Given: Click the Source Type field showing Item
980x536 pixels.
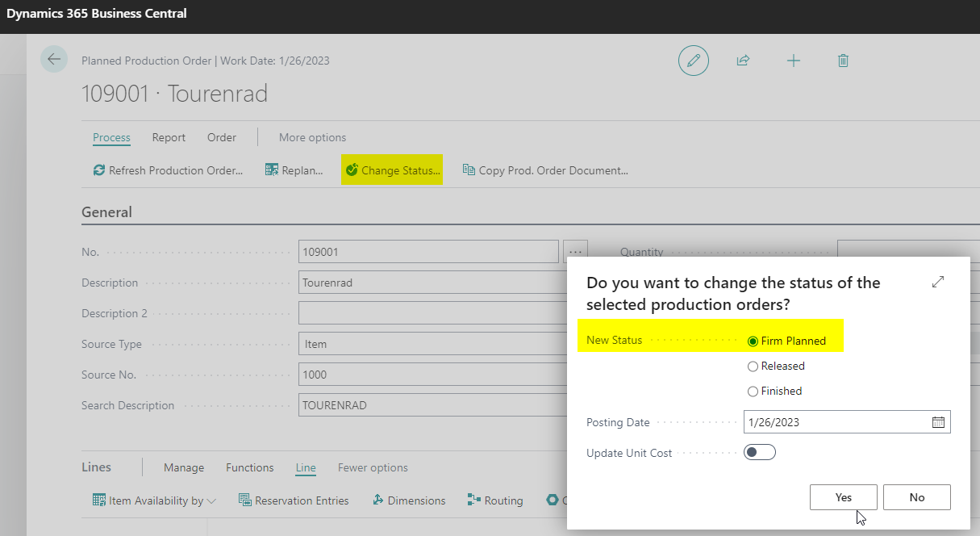Looking at the screenshot, I should pyautogui.click(x=433, y=344).
